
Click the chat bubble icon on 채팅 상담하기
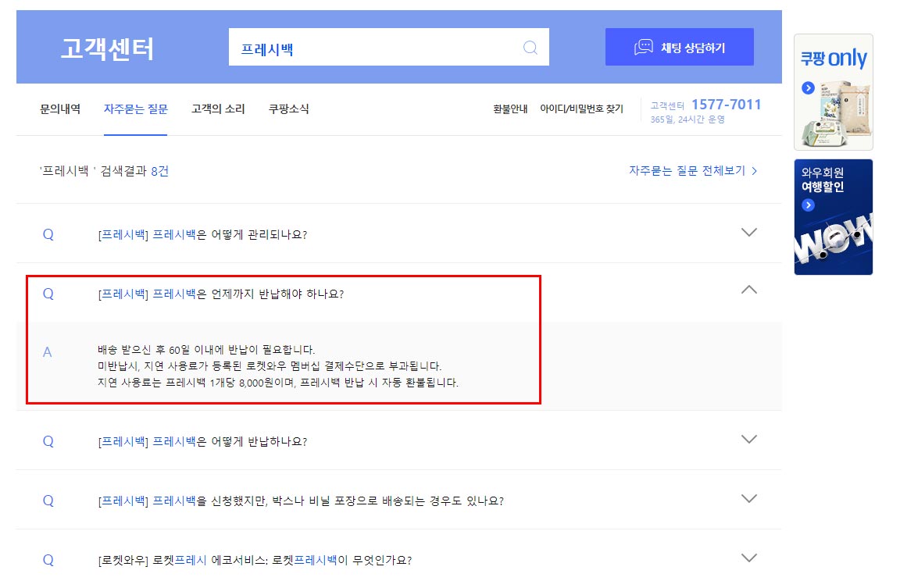click(x=644, y=47)
